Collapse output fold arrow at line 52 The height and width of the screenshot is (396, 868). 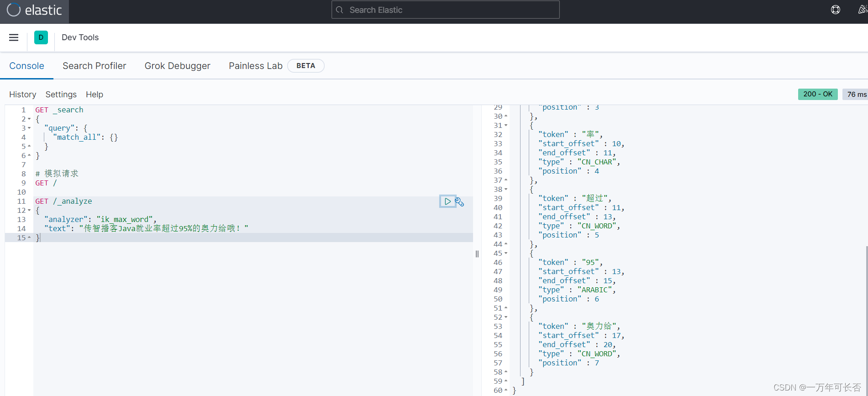(506, 317)
